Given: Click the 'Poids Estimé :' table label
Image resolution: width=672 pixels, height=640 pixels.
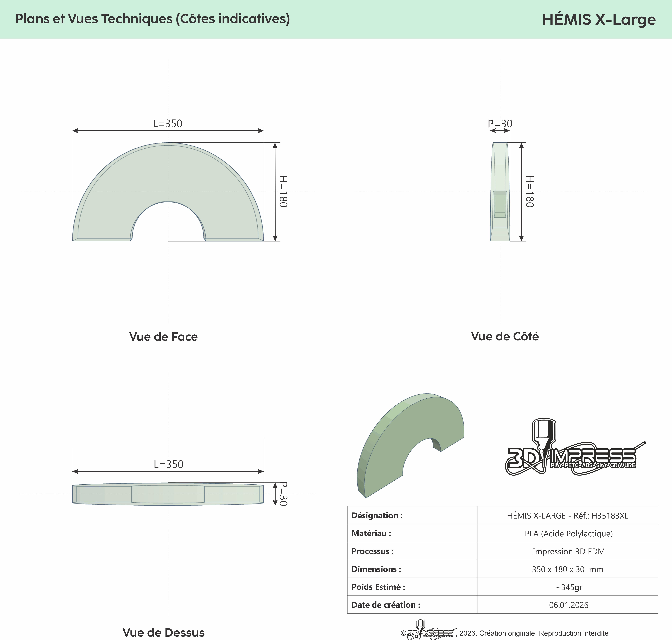Looking at the screenshot, I should tap(378, 587).
